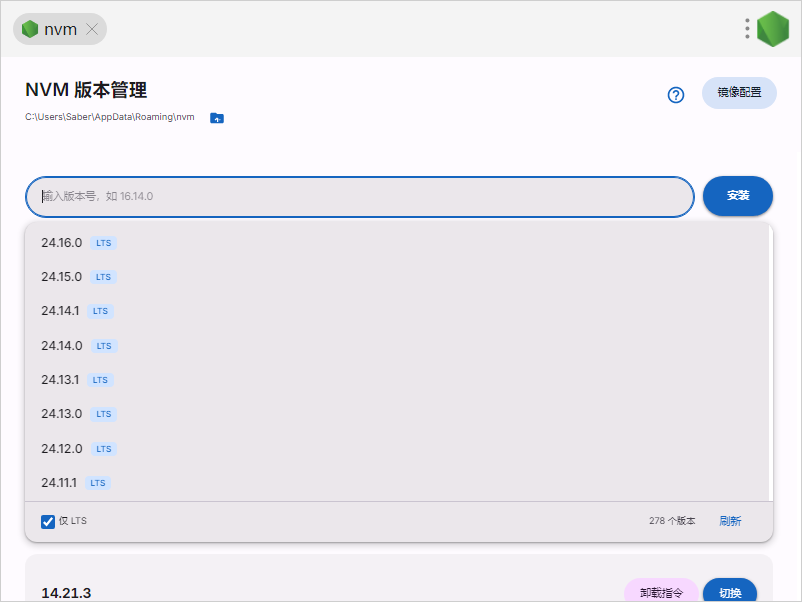
Task: Click the 镜像配置 button
Action: (739, 93)
